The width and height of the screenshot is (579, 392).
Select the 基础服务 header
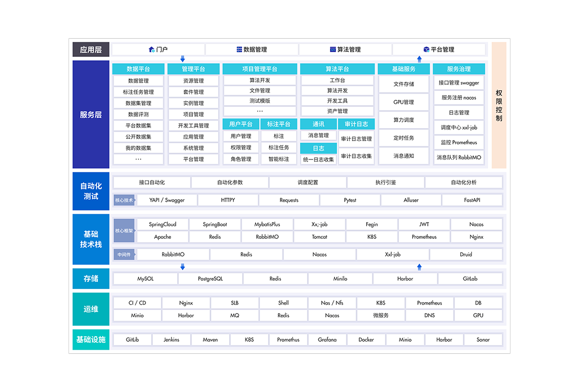(x=404, y=69)
